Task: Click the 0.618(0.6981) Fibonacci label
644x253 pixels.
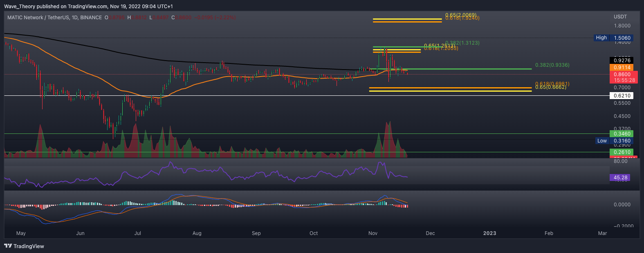Action: [x=552, y=84]
